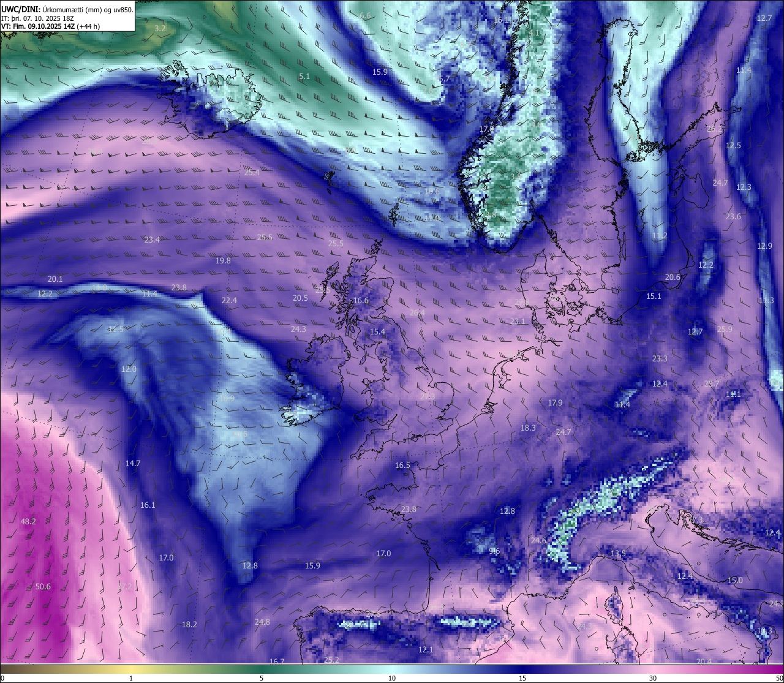Click the 13.5 value on the map

tap(618, 554)
